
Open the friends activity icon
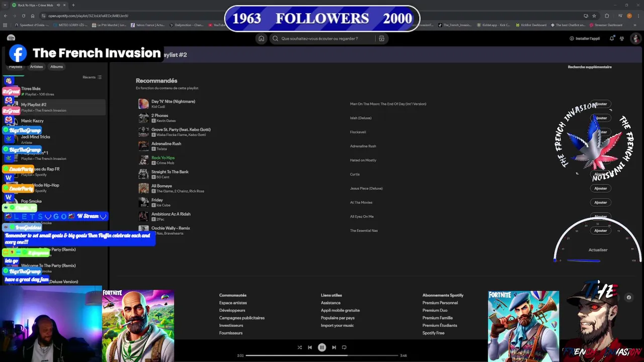click(x=622, y=38)
